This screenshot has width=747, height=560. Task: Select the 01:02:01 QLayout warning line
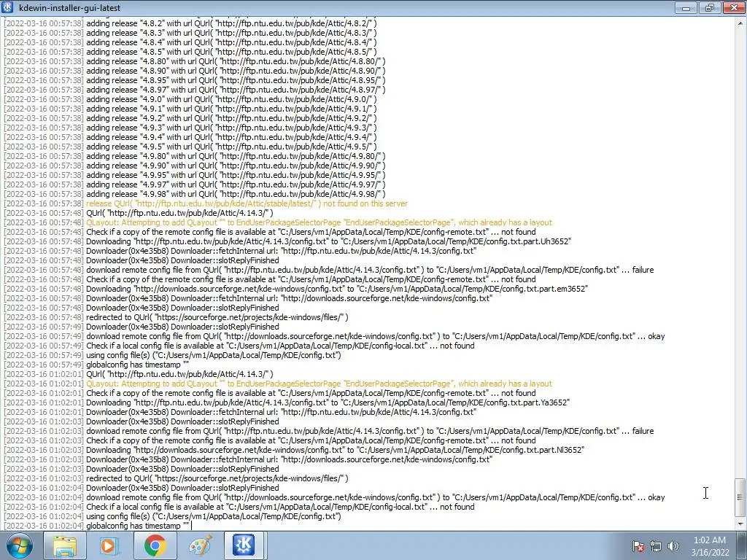278,384
